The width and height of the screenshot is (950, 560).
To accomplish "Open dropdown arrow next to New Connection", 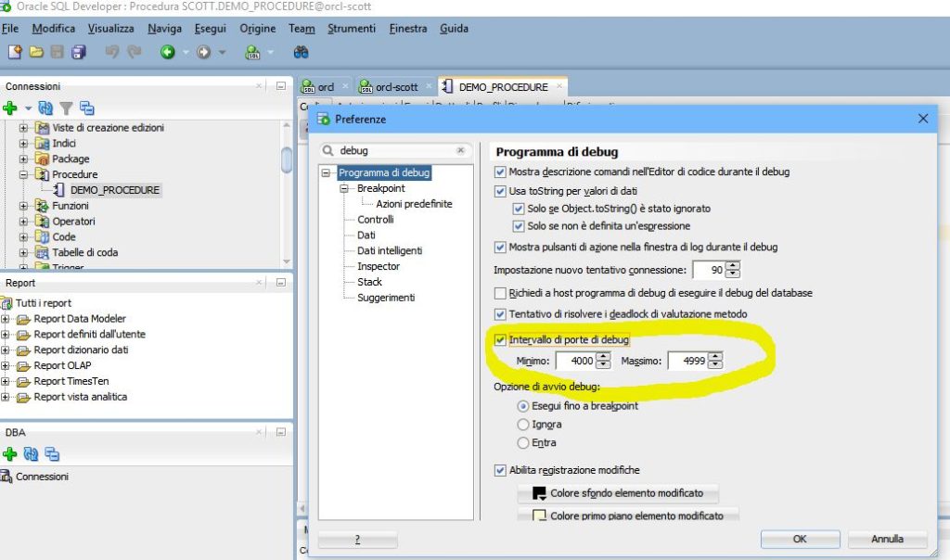I will 28,108.
